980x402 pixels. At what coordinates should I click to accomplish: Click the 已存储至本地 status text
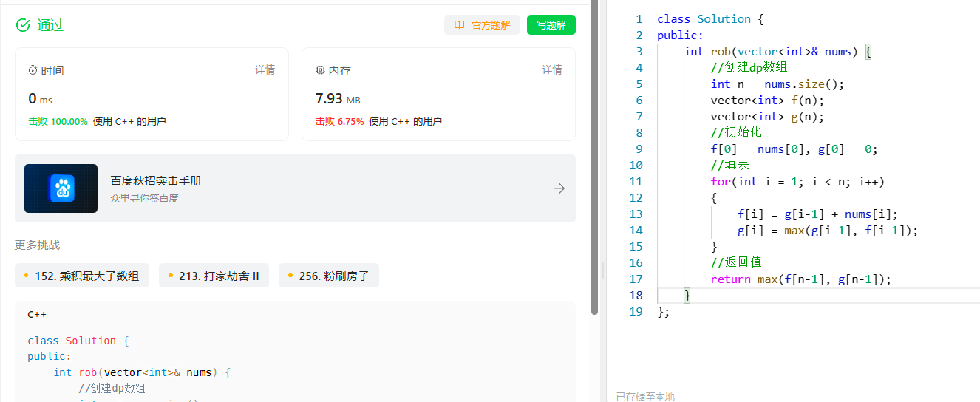point(645,397)
